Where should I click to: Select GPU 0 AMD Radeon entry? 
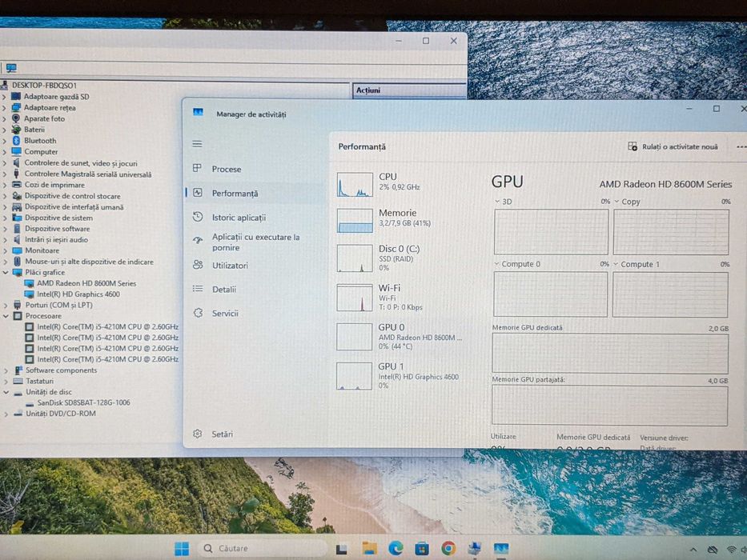400,336
